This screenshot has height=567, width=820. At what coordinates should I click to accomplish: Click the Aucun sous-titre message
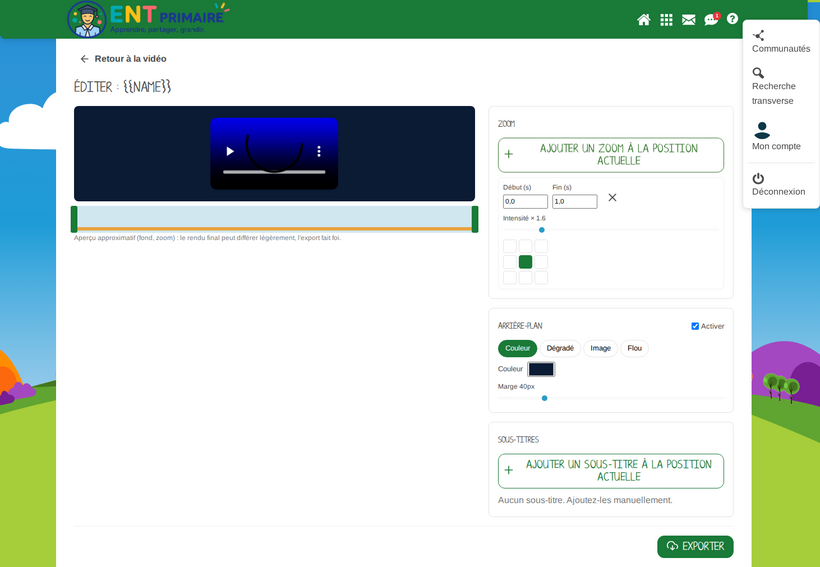[585, 501]
